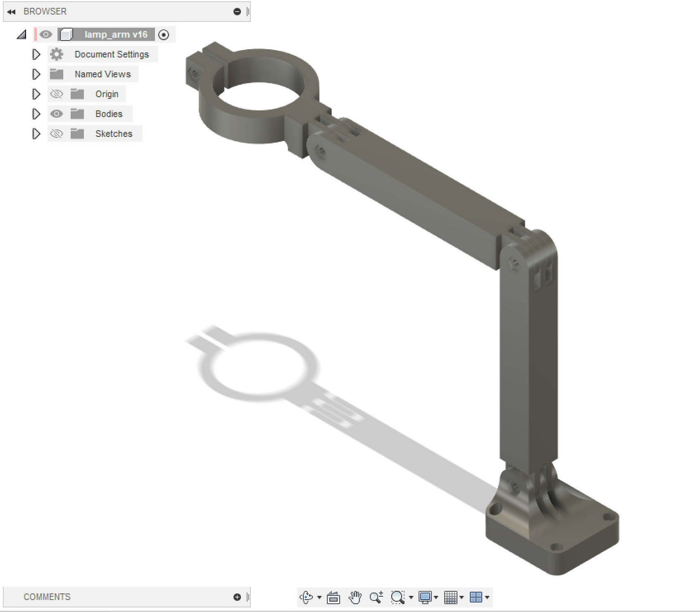The image size is (700, 612).
Task: Click the Named Views folder label
Action: pyautogui.click(x=102, y=74)
